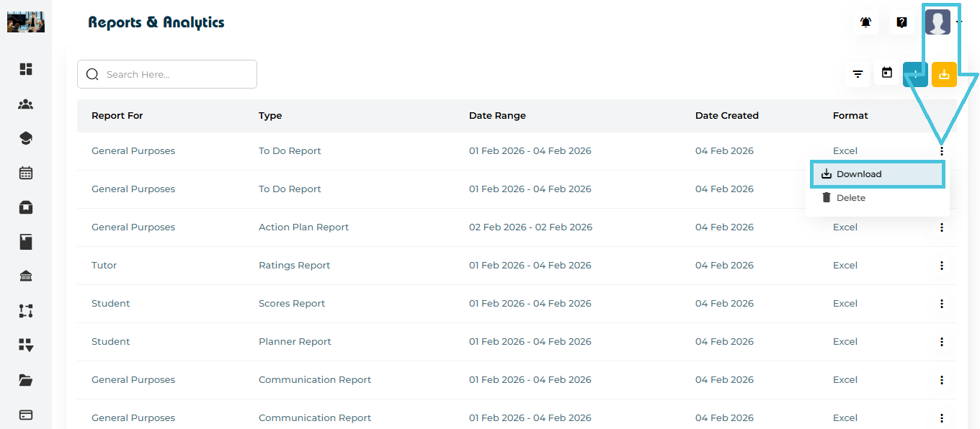Open the date picker calendar button
Screen dimensions: 980x429
(887, 73)
